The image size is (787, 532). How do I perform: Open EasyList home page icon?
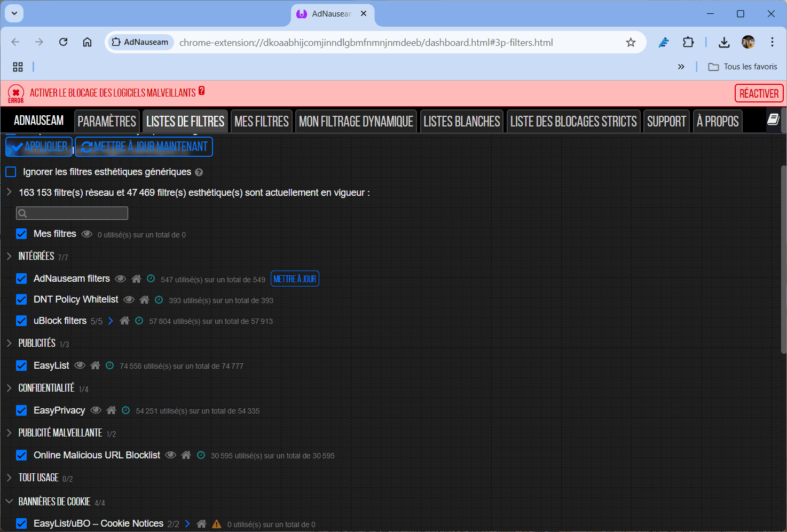click(x=95, y=366)
